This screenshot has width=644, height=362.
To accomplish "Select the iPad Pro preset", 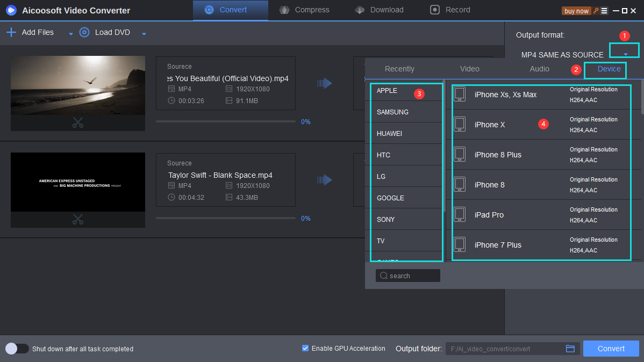I will [543, 215].
